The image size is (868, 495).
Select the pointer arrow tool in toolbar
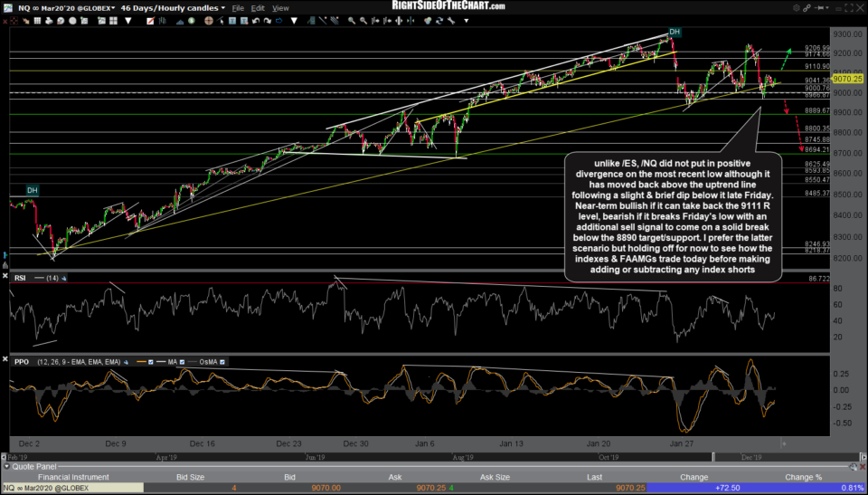(26, 21)
